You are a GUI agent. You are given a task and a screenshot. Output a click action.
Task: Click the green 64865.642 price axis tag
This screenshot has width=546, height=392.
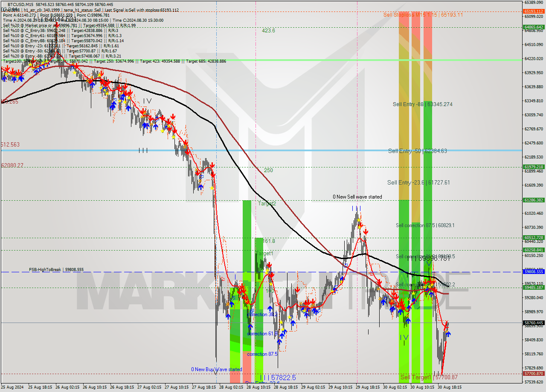[534, 27]
